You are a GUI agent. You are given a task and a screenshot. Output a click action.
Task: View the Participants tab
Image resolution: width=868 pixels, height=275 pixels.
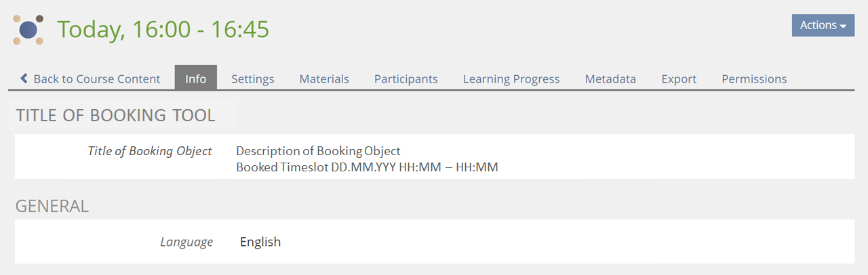pos(406,79)
